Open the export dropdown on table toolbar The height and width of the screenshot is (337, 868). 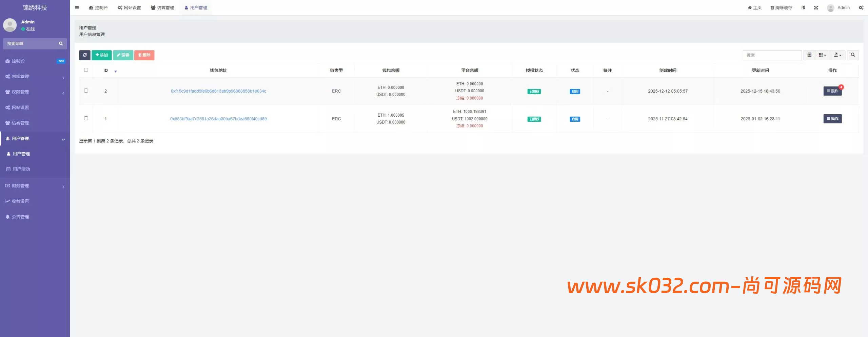837,55
